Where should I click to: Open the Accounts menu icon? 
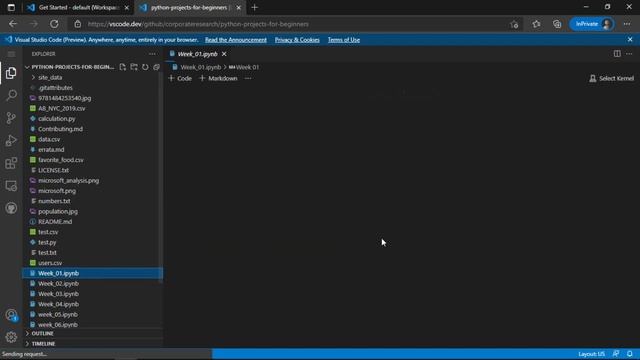coord(11,315)
